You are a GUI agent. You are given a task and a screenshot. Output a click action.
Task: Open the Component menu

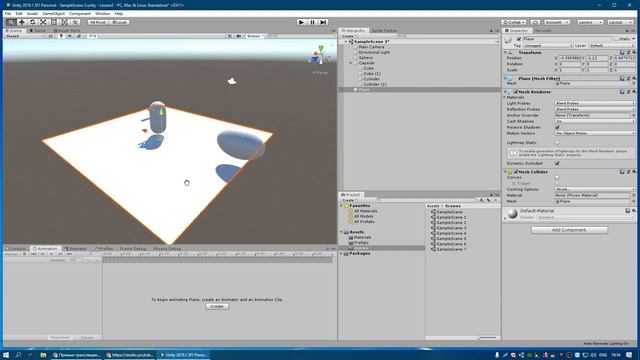(80, 13)
